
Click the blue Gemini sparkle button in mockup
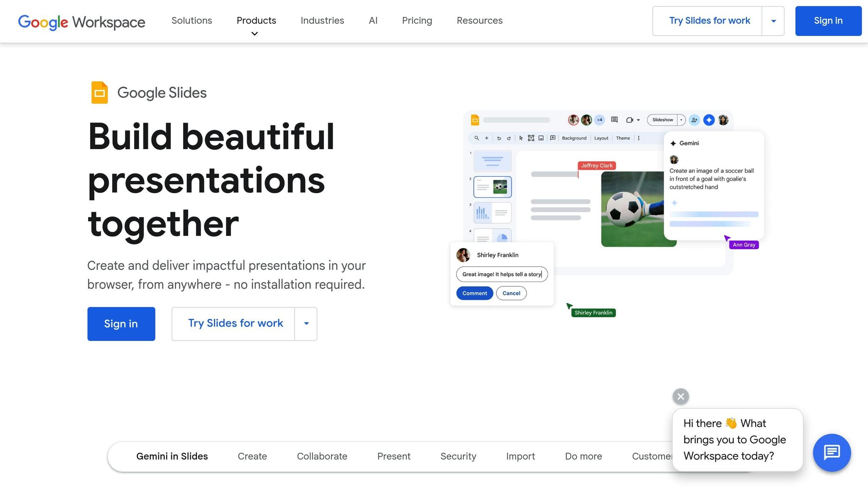(709, 120)
